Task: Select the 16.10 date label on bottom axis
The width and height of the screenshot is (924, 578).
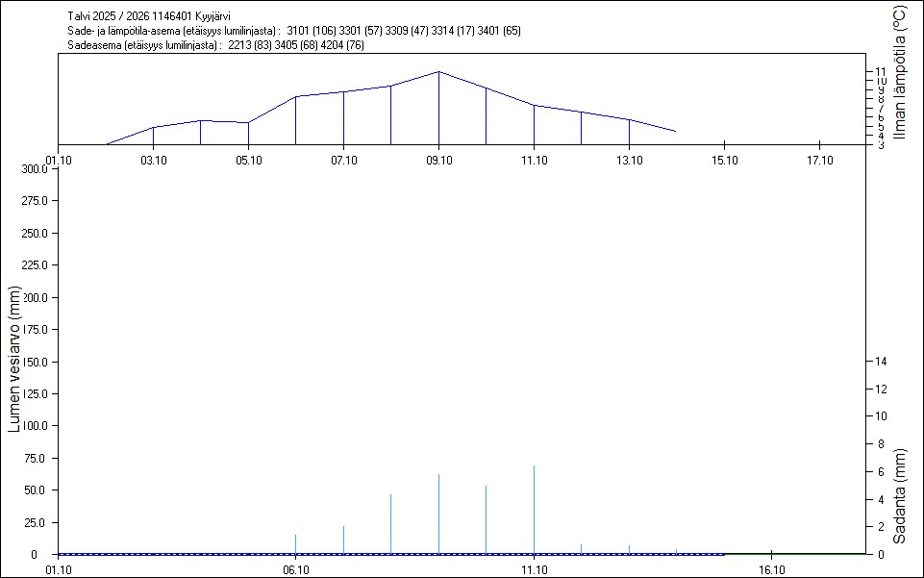Action: pos(771,570)
